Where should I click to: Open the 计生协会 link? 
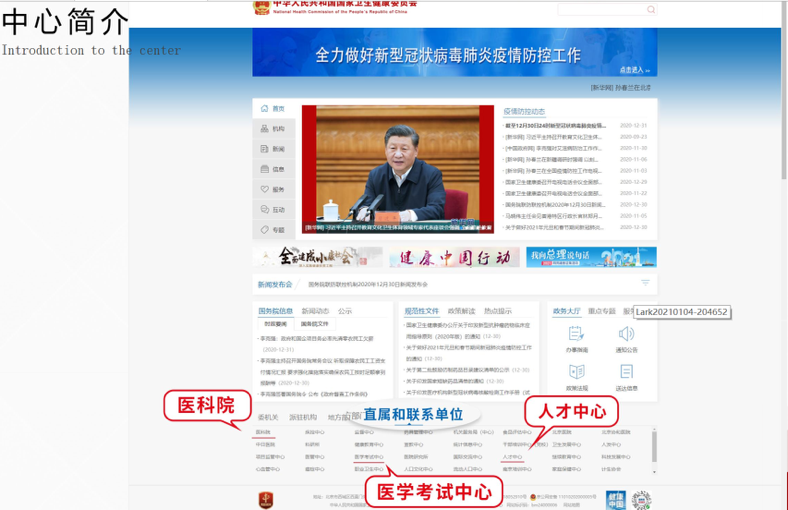pos(611,469)
